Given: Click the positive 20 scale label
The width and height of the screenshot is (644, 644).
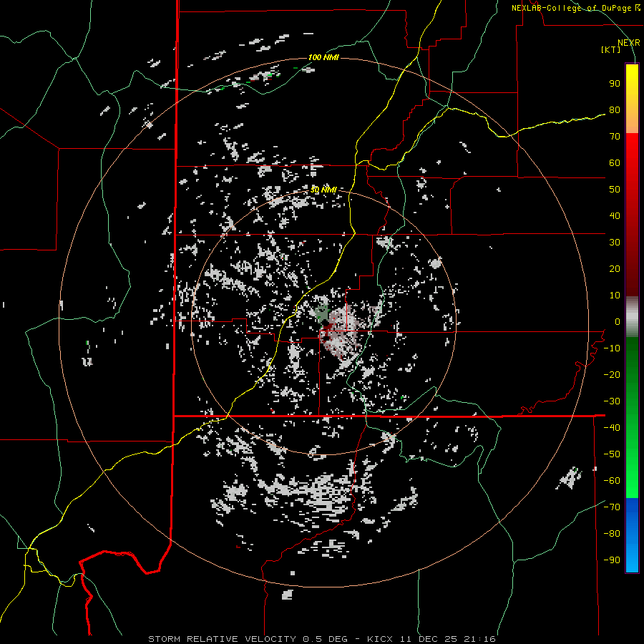Looking at the screenshot, I should [615, 268].
